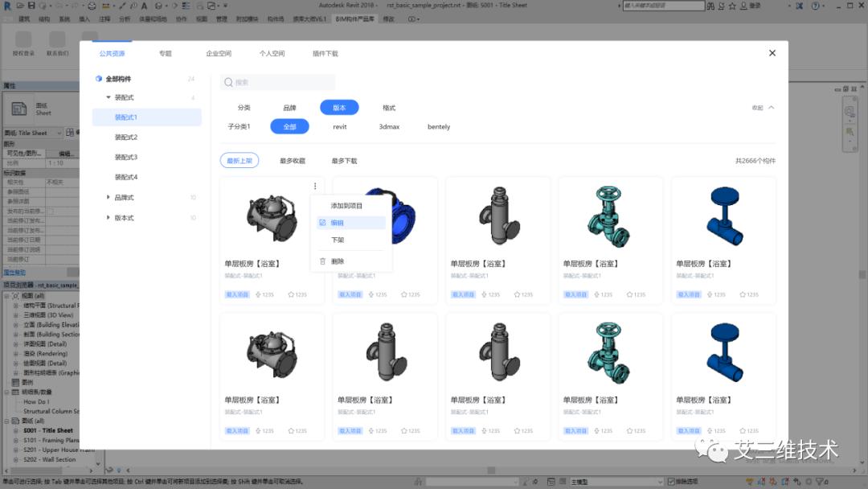Click the 载入项目 button on the first card
Screen dimensions: 868x489
(x=235, y=294)
